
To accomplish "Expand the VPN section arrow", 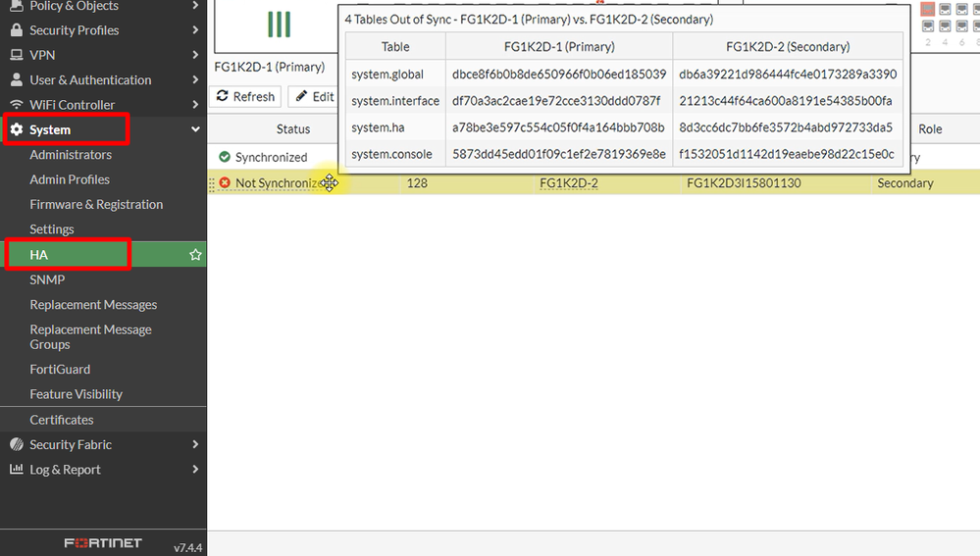I will tap(195, 55).
